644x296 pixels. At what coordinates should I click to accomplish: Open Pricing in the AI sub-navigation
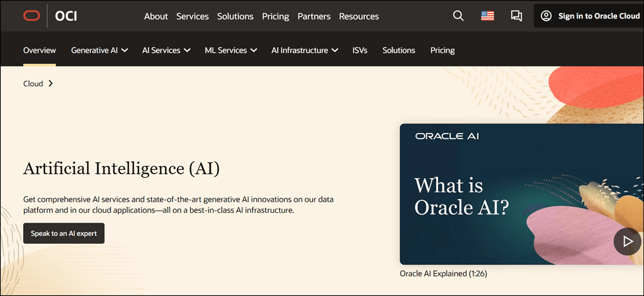click(x=443, y=50)
